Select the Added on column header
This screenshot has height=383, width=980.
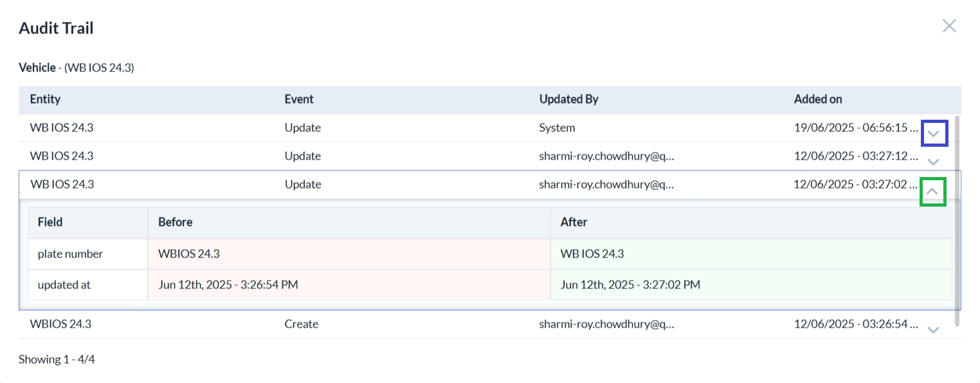818,99
